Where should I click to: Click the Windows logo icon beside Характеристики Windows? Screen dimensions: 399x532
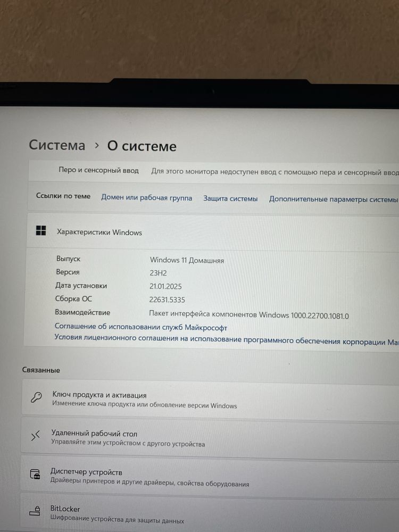(41, 231)
